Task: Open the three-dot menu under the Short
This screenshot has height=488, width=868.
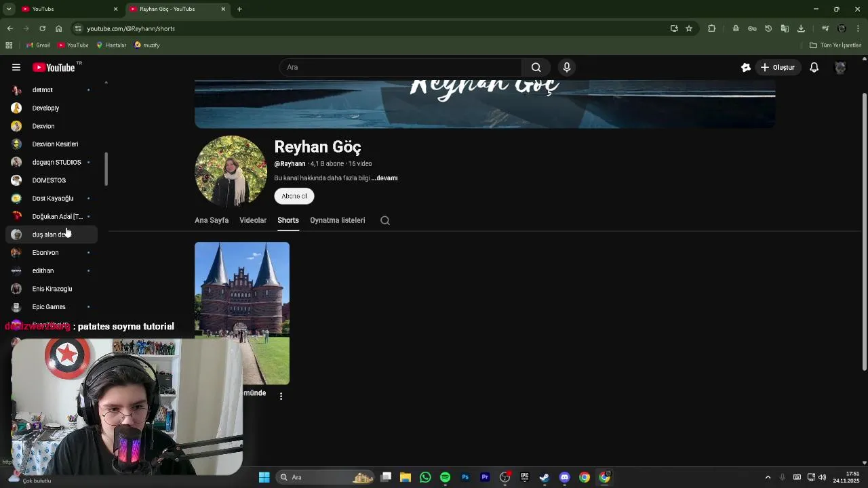Action: [x=281, y=396]
